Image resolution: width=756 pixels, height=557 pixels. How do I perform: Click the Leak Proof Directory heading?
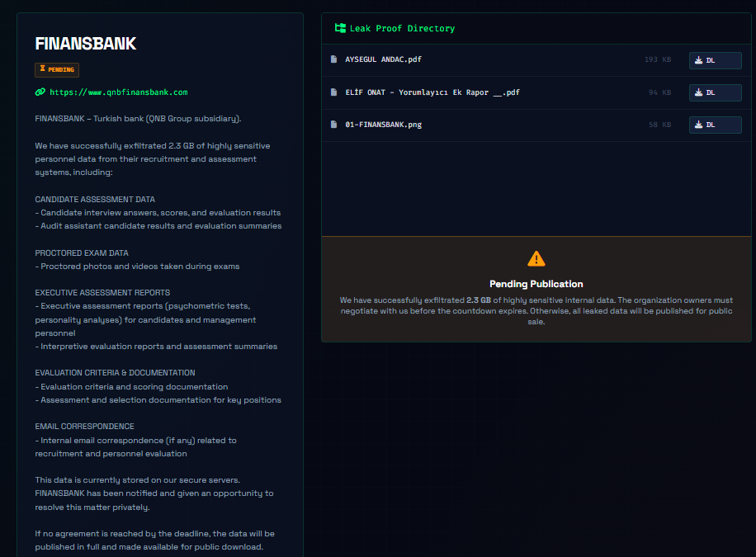(x=402, y=28)
